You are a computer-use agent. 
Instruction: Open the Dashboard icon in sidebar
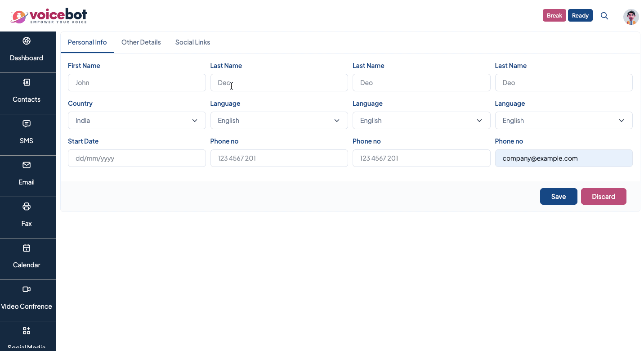coord(27,41)
